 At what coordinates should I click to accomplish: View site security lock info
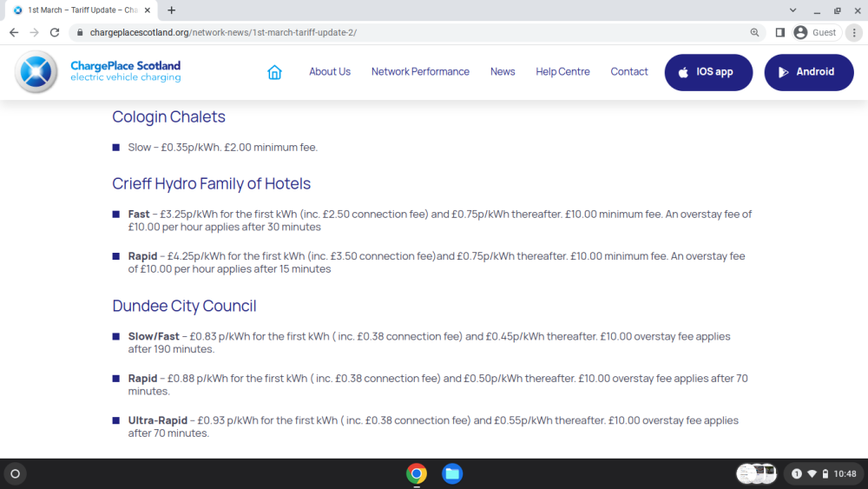click(x=80, y=33)
